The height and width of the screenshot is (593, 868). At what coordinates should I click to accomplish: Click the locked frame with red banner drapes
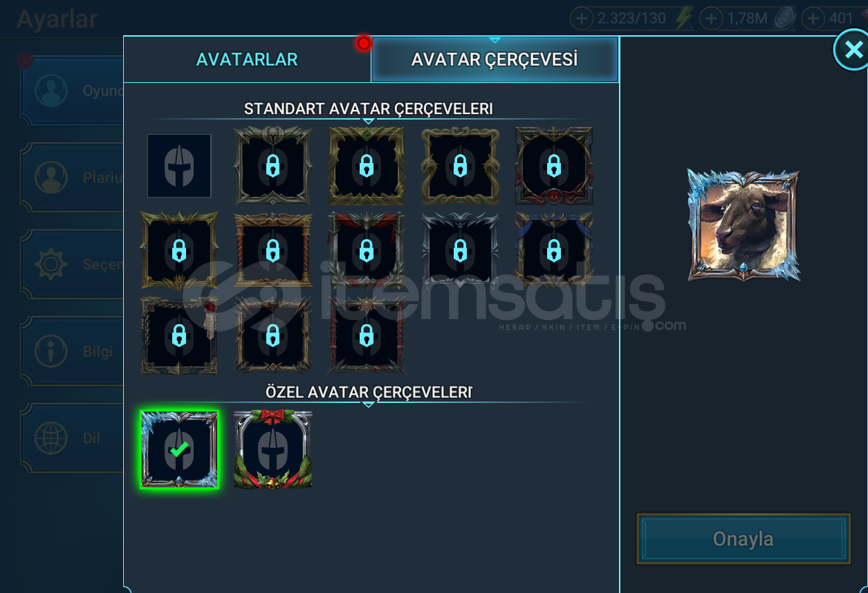click(x=367, y=250)
